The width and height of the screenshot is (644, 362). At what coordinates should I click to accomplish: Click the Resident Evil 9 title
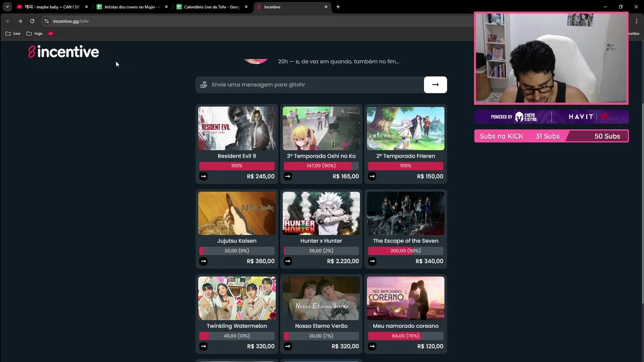coord(237,156)
